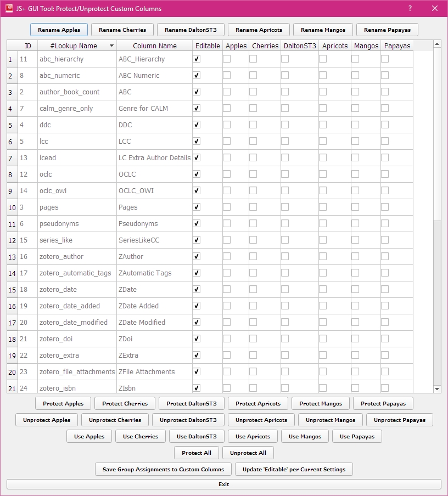
Task: Click Unprotect DaltonST3
Action: click(188, 420)
